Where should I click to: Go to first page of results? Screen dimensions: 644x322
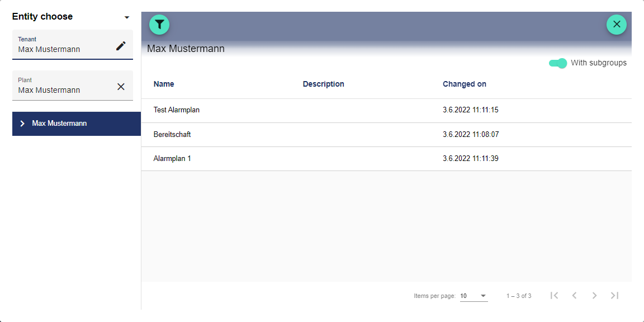(x=554, y=295)
